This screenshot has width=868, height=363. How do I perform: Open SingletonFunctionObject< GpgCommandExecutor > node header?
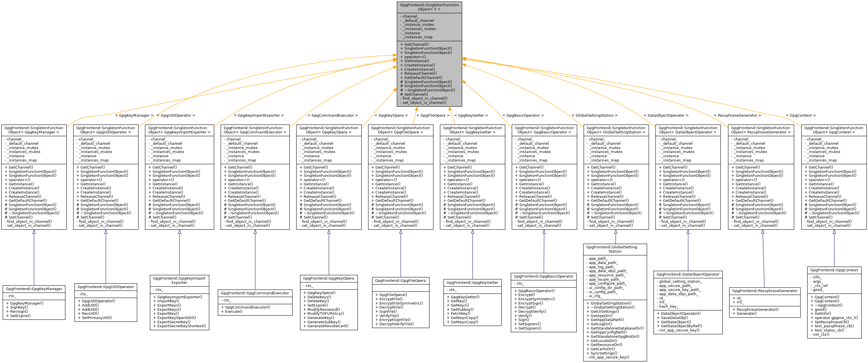(255, 130)
